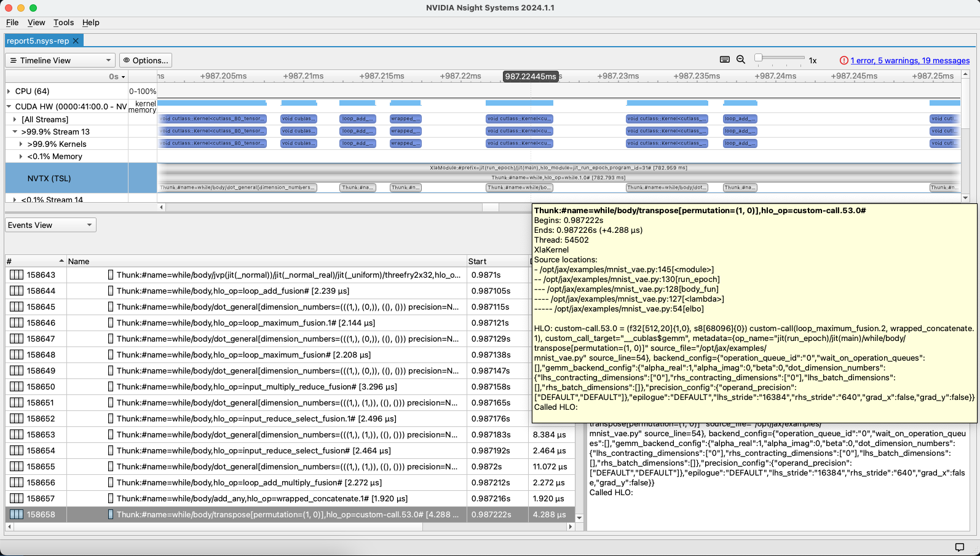The height and width of the screenshot is (556, 980).
Task: Click the Options... button
Action: pos(145,60)
